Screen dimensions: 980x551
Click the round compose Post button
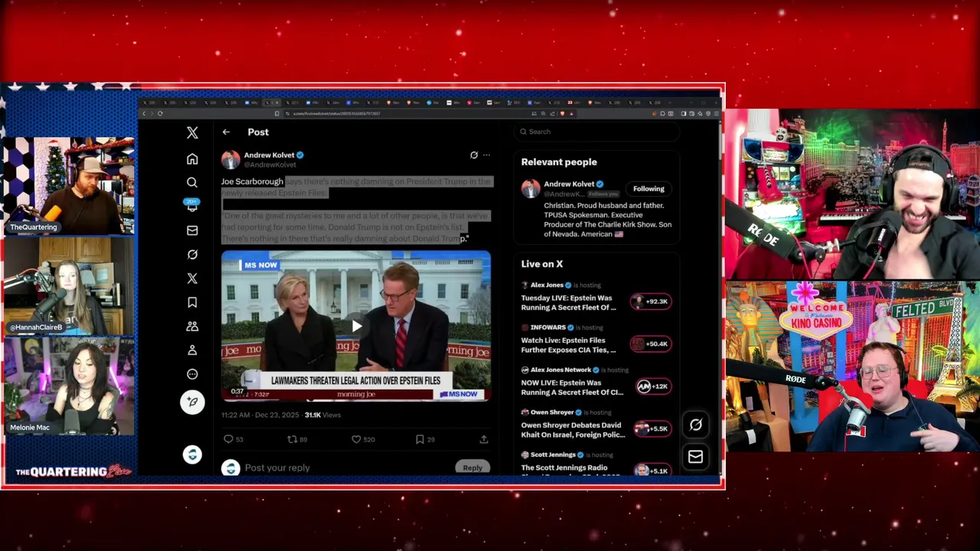[x=192, y=402]
